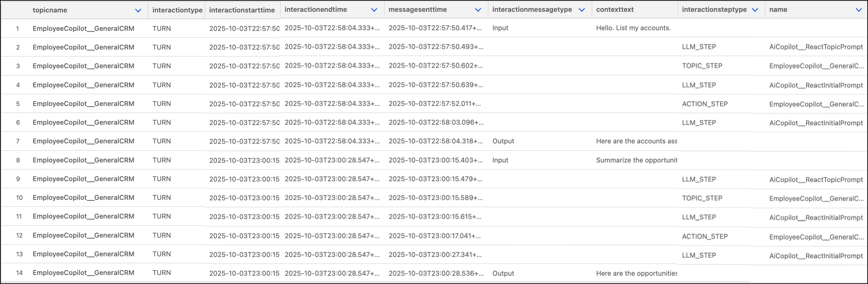868x284 pixels.
Task: Click the messagesenttime header label
Action: click(x=418, y=10)
